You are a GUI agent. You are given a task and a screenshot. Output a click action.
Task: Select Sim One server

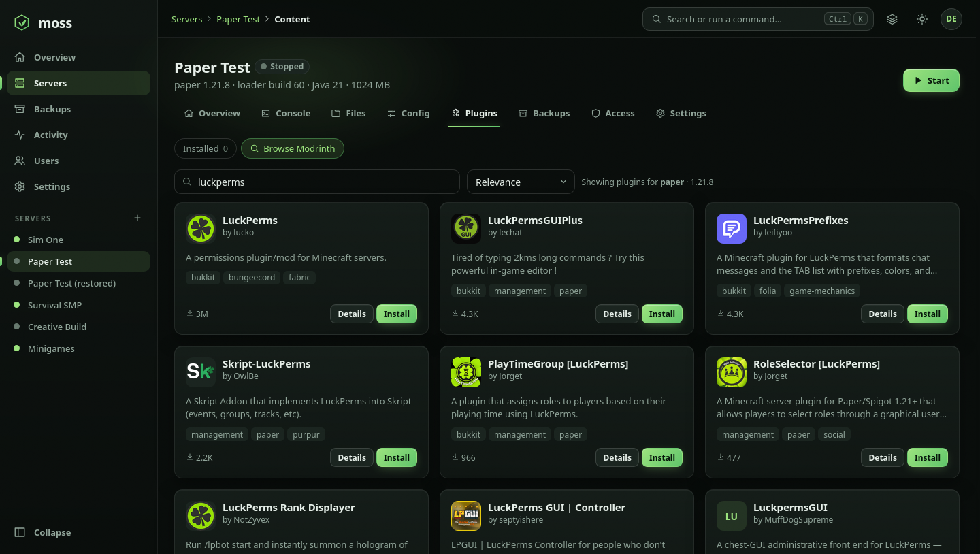tap(78, 240)
